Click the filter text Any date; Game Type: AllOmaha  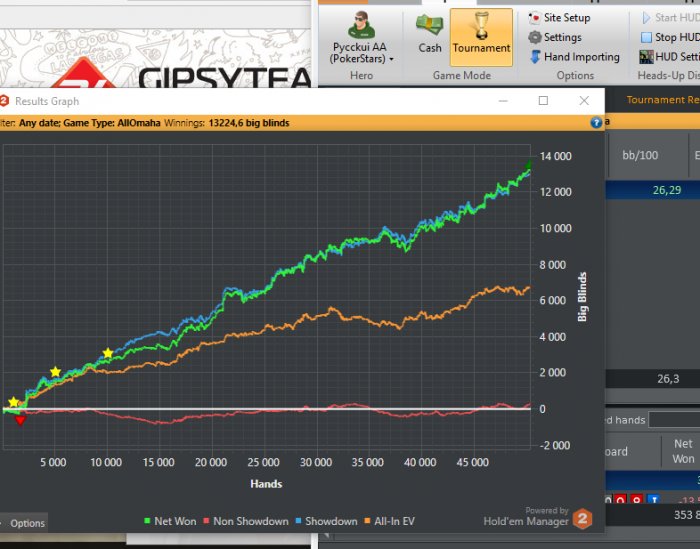coord(89,123)
